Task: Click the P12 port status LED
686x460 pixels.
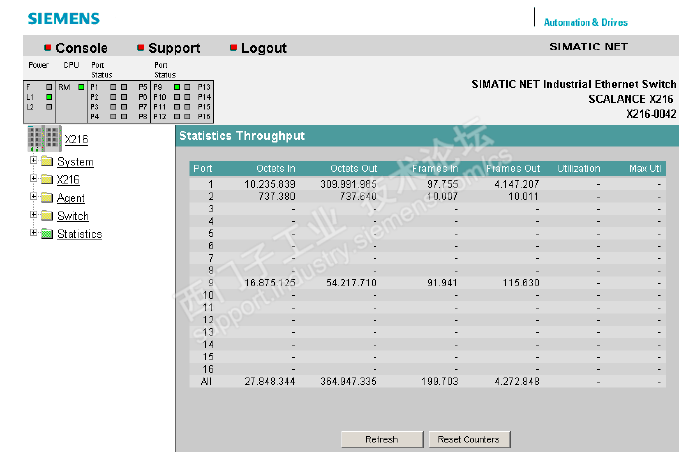Action: 177,116
